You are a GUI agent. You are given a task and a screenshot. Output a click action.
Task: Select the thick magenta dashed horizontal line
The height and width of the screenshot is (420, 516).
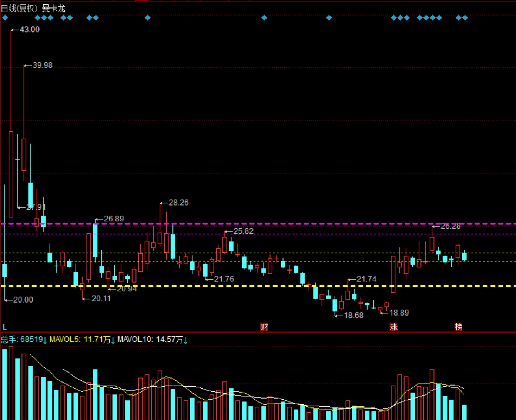click(258, 224)
